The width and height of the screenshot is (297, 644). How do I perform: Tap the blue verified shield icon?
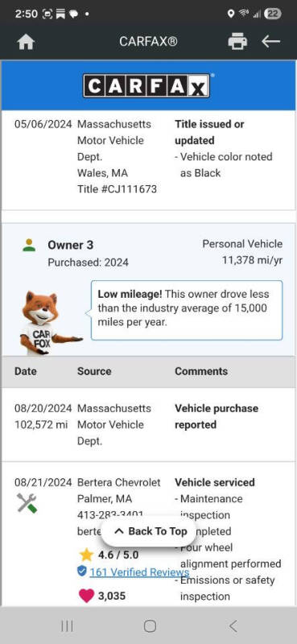pyautogui.click(x=82, y=571)
